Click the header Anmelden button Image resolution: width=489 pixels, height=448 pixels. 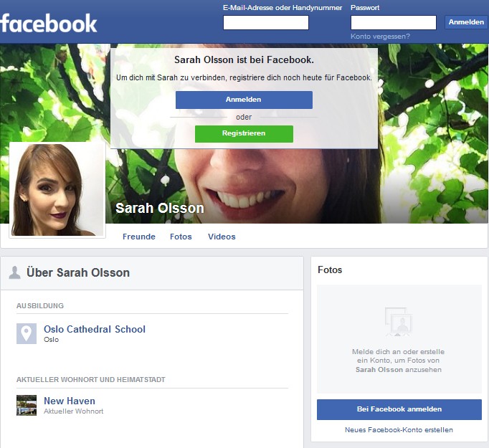tap(466, 22)
